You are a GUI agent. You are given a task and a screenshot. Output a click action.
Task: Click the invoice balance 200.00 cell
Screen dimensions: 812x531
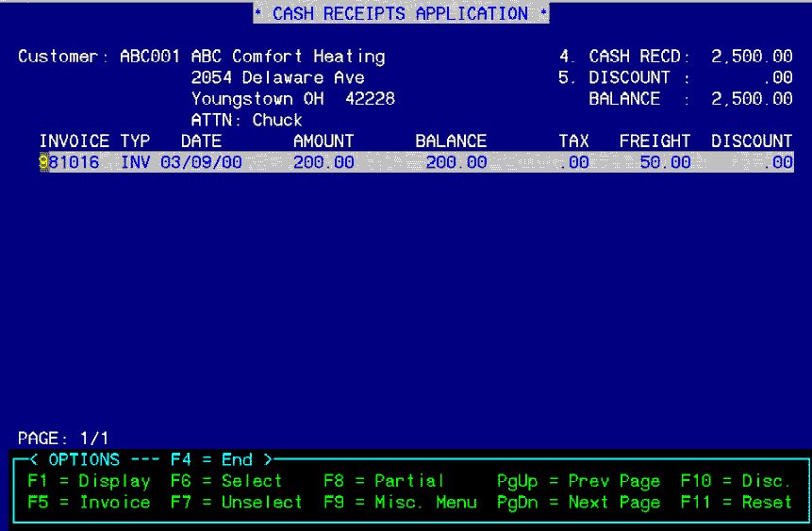(x=456, y=162)
